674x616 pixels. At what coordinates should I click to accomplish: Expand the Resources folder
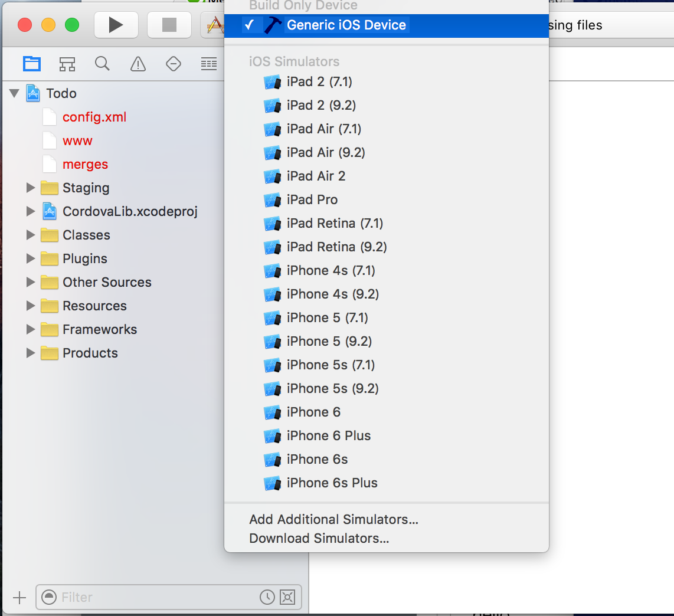[x=31, y=306]
